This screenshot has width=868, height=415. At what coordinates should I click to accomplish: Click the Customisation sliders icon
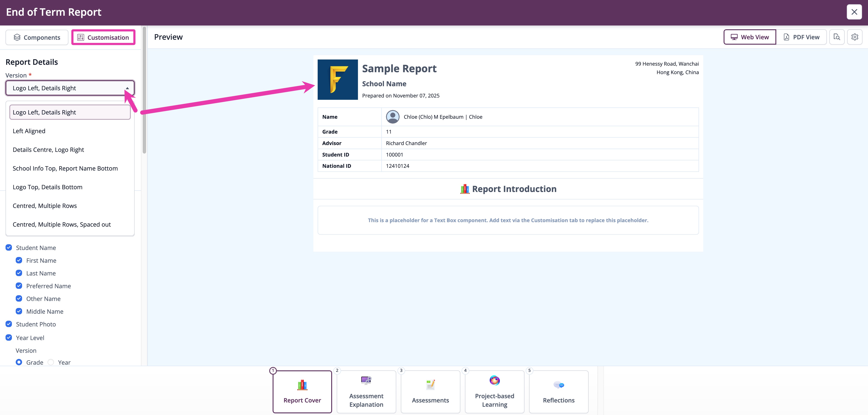[81, 37]
